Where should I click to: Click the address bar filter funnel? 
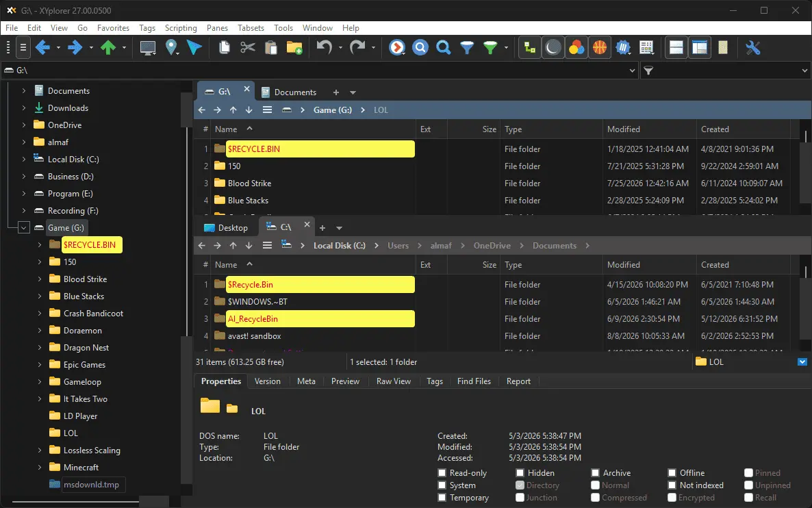(648, 71)
